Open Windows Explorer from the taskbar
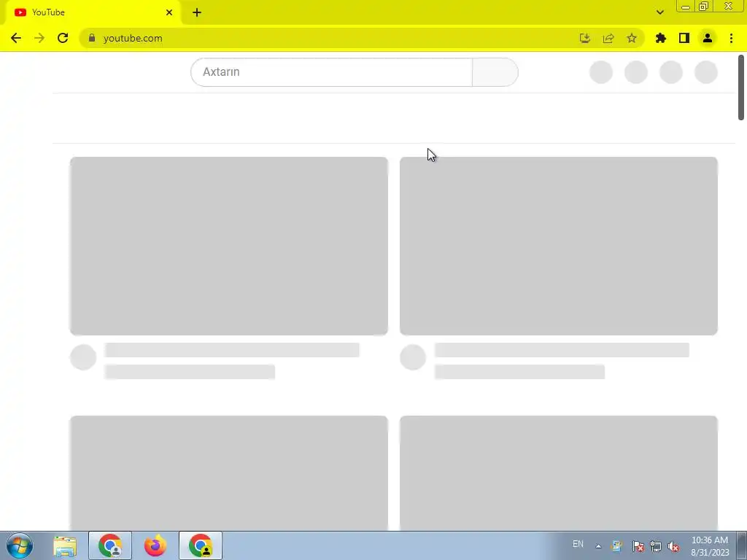Image resolution: width=747 pixels, height=560 pixels. tap(65, 545)
